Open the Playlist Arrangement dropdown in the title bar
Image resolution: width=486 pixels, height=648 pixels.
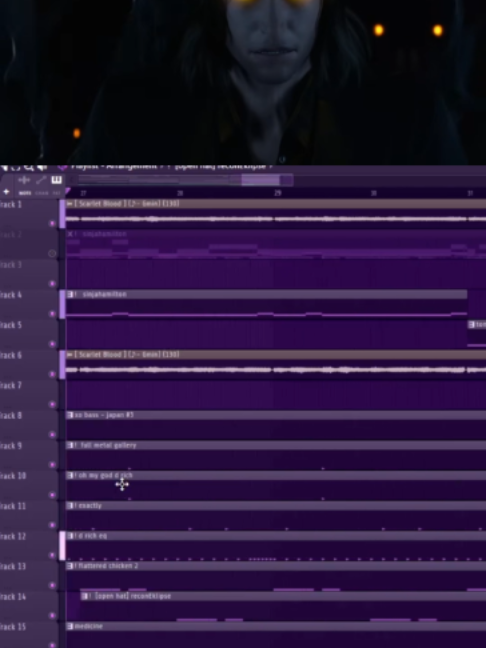coord(114,167)
